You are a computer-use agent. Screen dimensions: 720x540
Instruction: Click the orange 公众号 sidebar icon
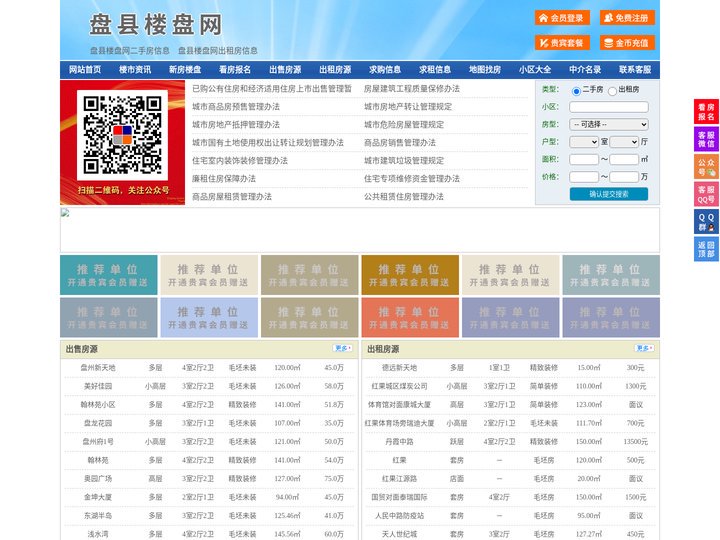pyautogui.click(x=706, y=167)
